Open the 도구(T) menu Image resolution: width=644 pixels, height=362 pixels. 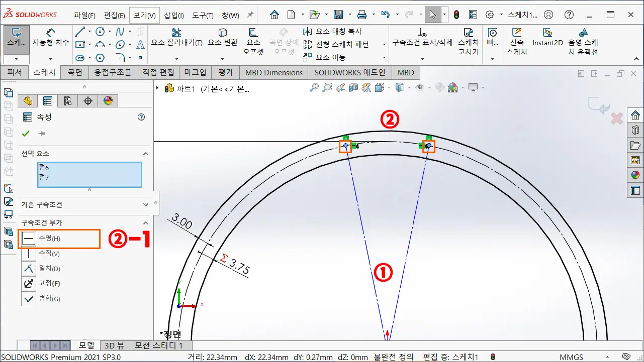click(x=203, y=15)
